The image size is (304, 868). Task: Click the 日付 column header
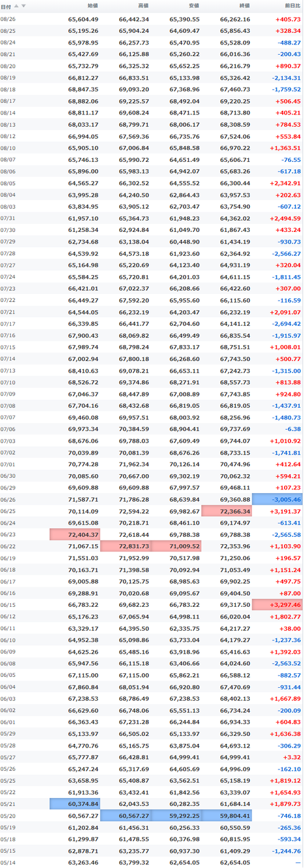pyautogui.click(x=5, y=6)
